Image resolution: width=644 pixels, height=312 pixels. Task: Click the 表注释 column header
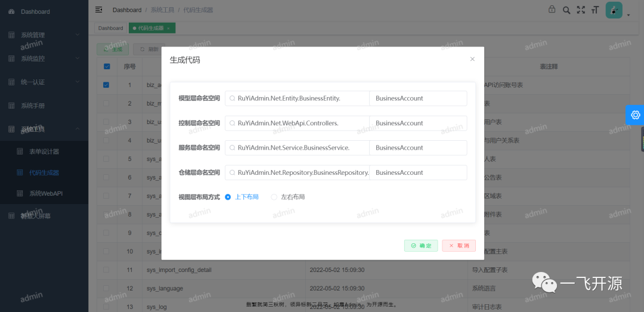pyautogui.click(x=549, y=67)
